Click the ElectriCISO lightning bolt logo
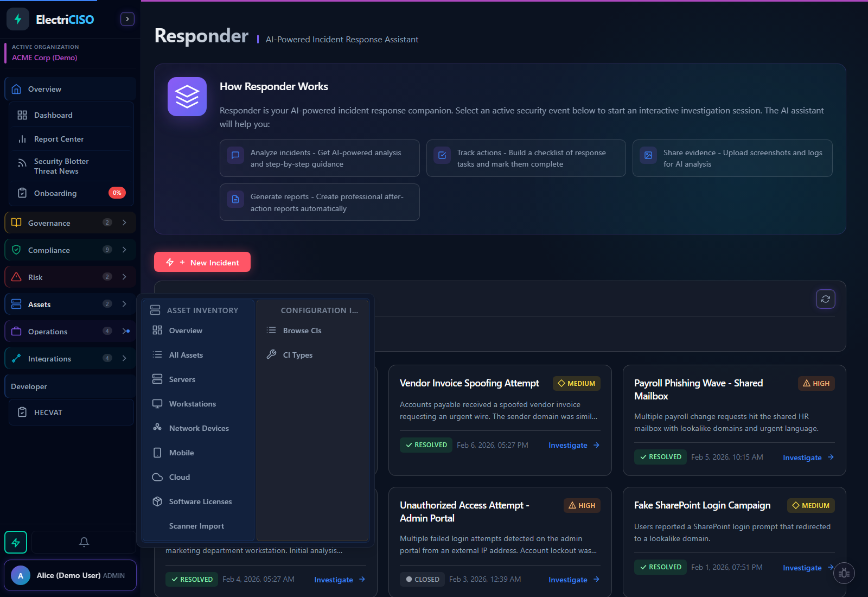 18,19
